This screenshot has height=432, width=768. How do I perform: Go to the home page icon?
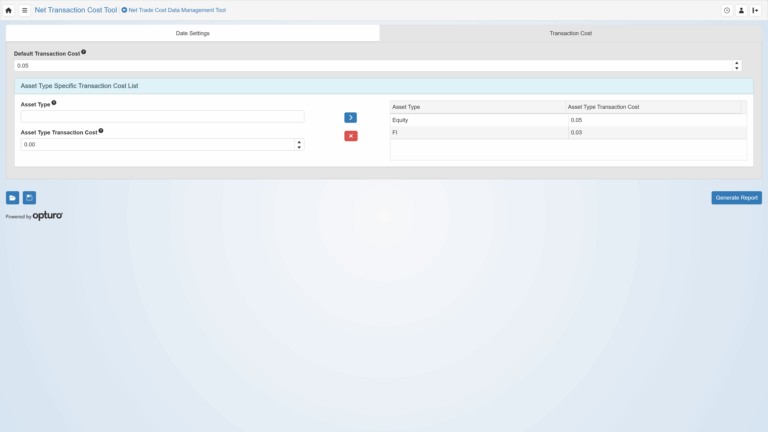(x=9, y=10)
